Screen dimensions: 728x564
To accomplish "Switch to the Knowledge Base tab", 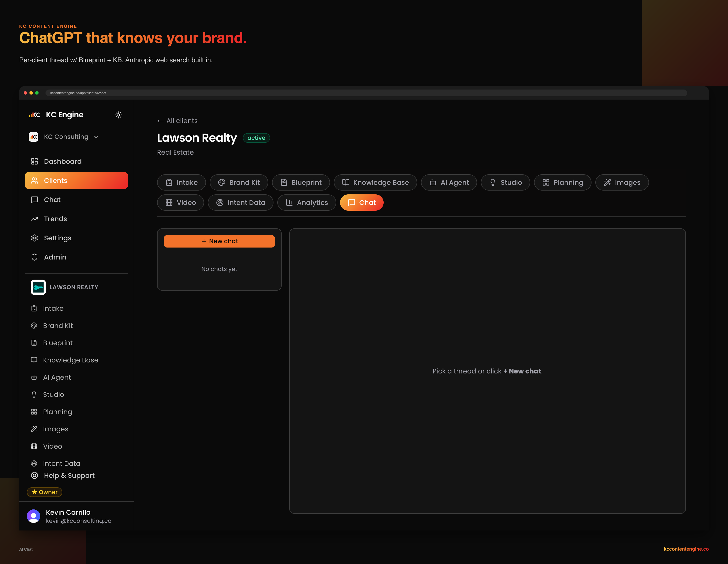I will 375,183.
